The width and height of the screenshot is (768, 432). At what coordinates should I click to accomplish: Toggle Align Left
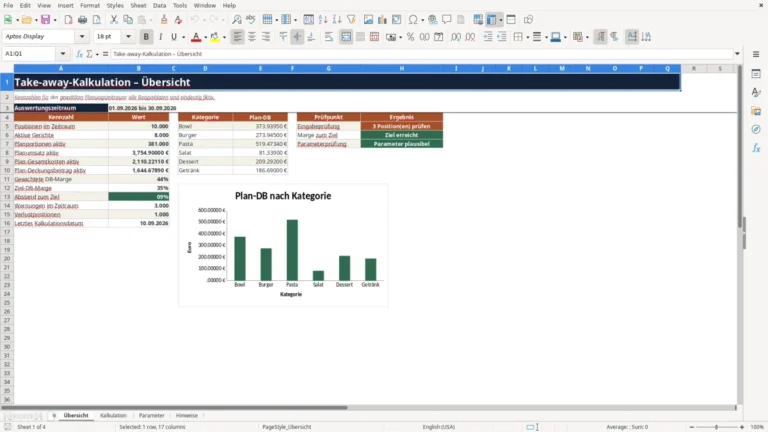[x=238, y=37]
